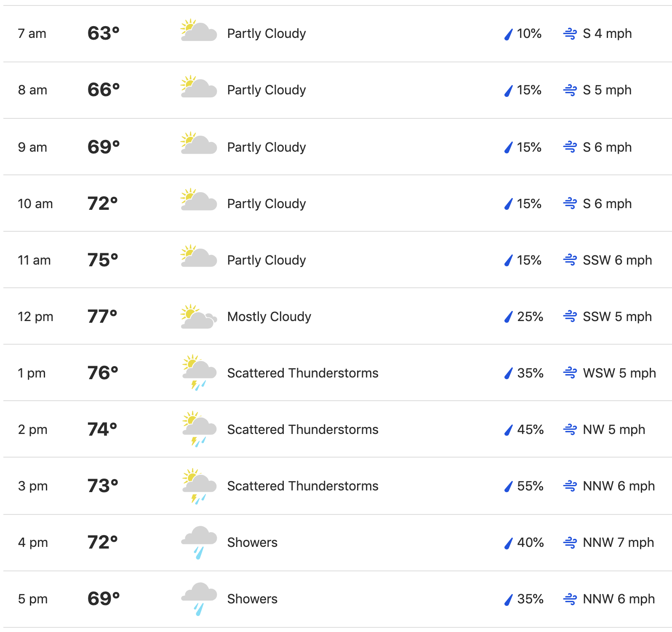Click the SSW 6 mph wind reading
This screenshot has height=632, width=672.
point(617,260)
